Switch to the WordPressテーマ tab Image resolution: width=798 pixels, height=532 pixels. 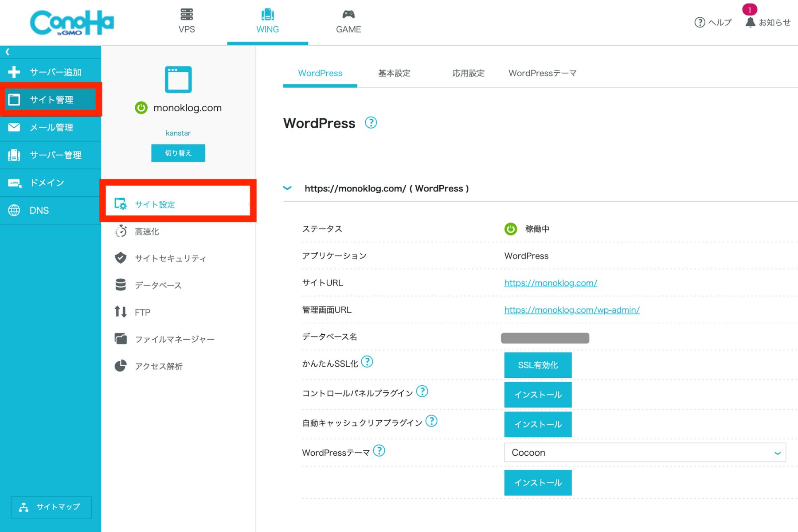[542, 73]
